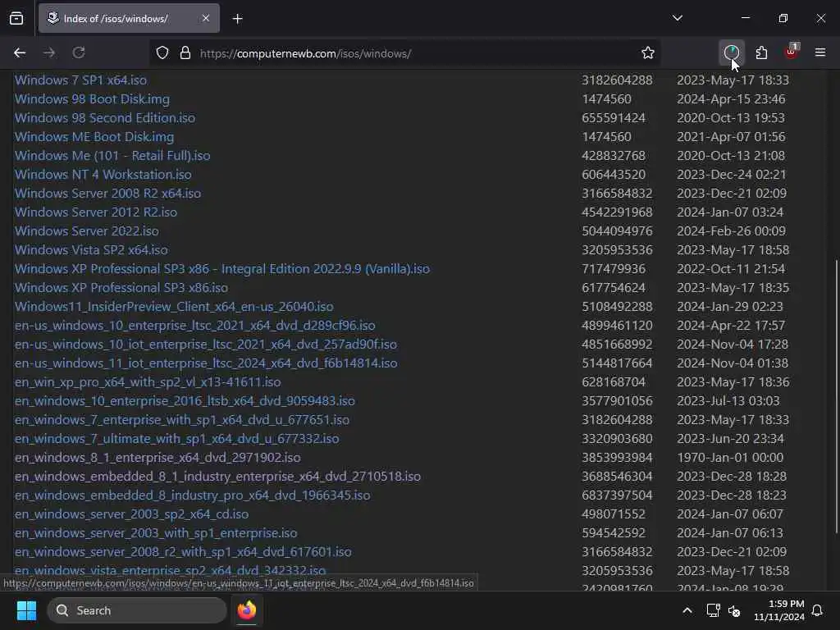Click file size 655591424

614,117
